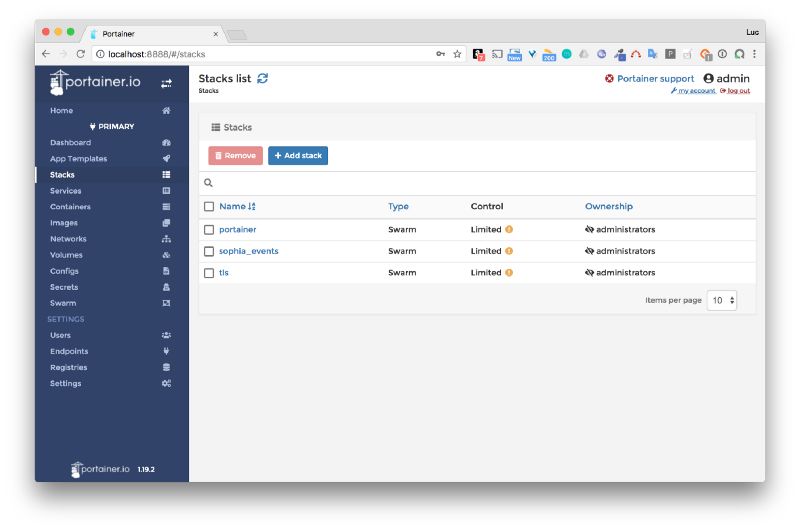Open the portainer stack link
The height and width of the screenshot is (531, 800).
point(238,230)
